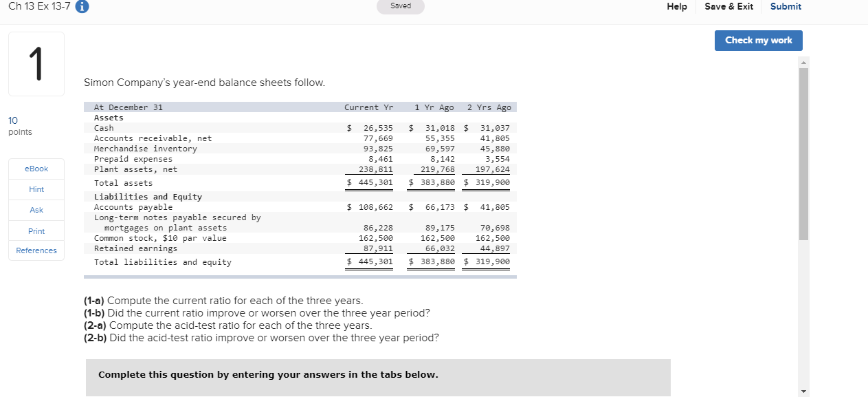Click the Check my work button

pyautogui.click(x=758, y=40)
